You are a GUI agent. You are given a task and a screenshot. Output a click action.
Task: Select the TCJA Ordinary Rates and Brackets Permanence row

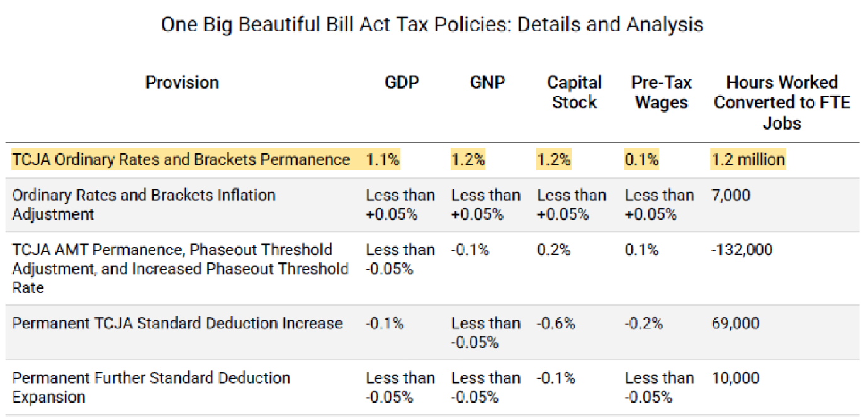click(x=433, y=160)
